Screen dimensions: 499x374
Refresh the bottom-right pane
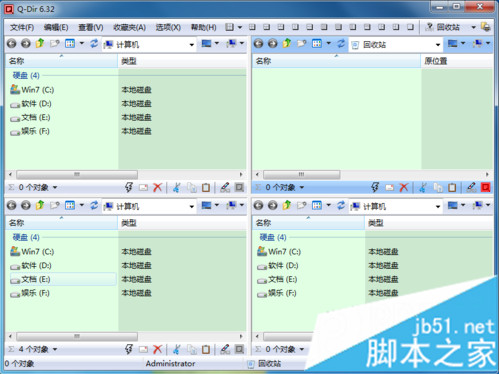point(341,205)
